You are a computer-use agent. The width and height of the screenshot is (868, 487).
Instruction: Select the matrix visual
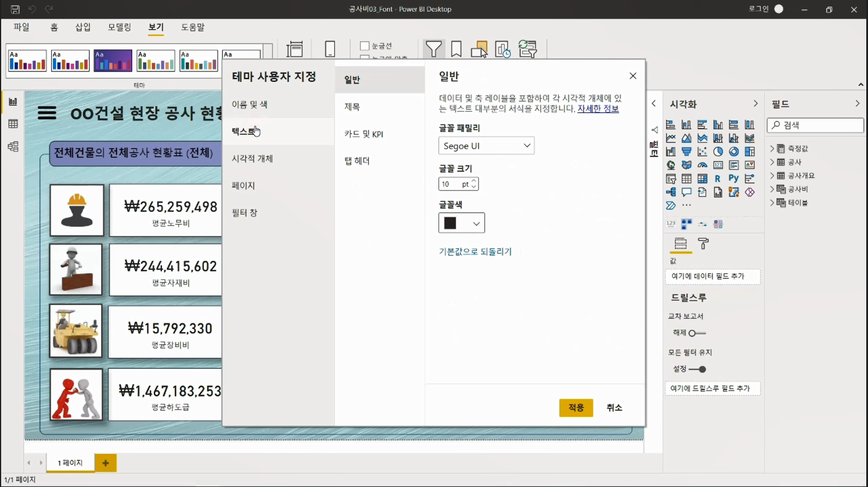(x=702, y=178)
